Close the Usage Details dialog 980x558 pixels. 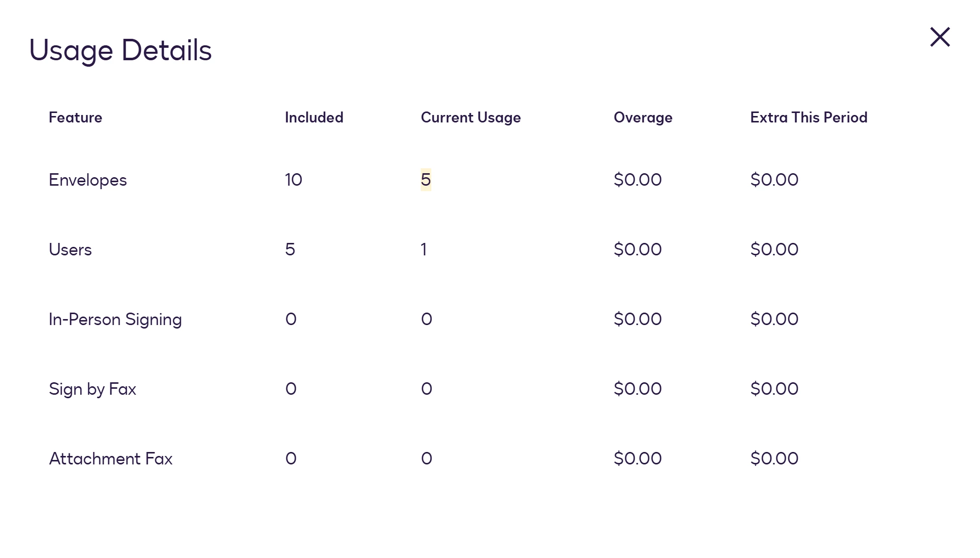coord(940,37)
